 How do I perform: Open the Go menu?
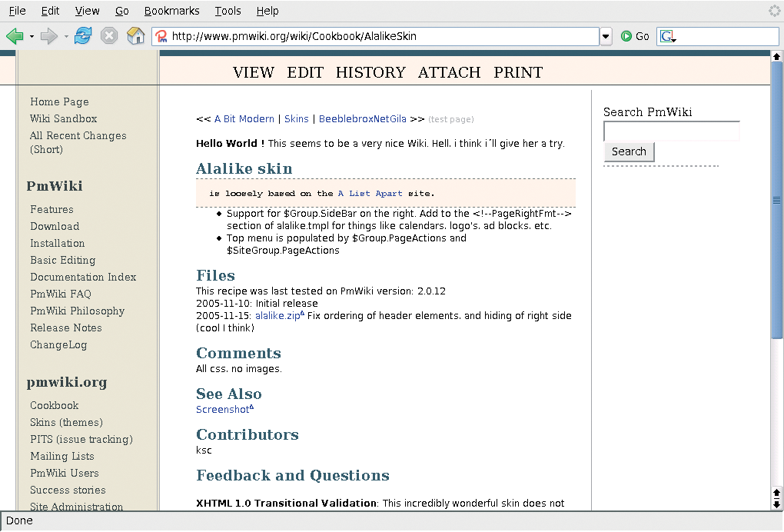[121, 11]
